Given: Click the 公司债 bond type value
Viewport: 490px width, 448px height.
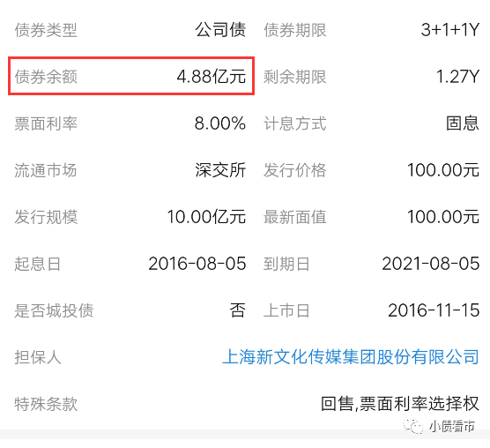Looking at the screenshot, I should pyautogui.click(x=220, y=30).
